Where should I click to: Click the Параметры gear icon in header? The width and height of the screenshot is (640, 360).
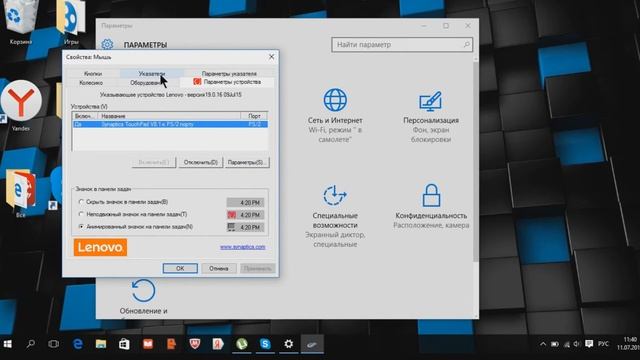click(107, 44)
